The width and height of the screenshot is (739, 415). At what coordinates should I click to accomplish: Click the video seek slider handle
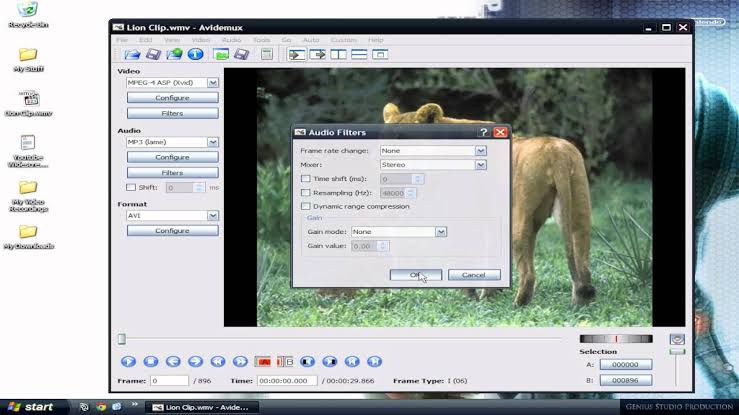(x=122, y=339)
